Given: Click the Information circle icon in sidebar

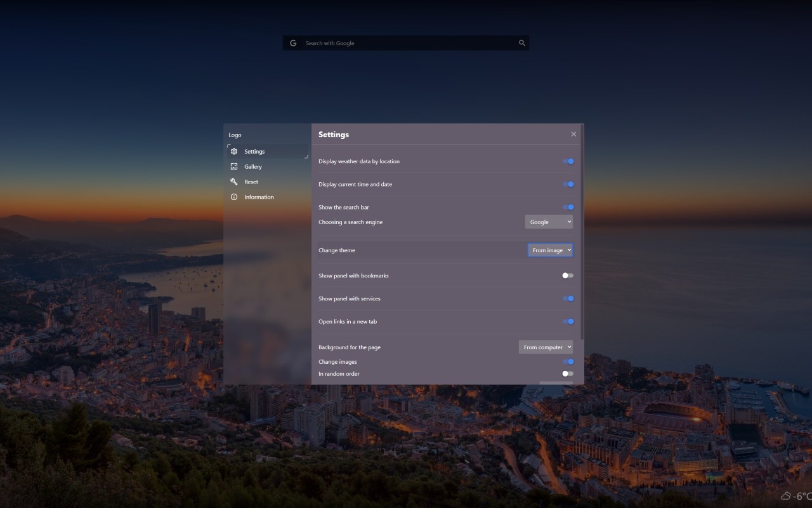Looking at the screenshot, I should click(234, 197).
